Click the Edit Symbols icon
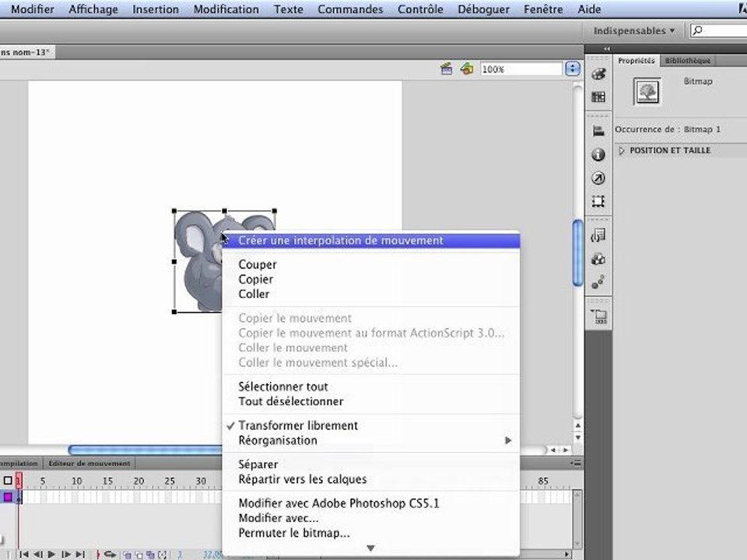The image size is (747, 560). pos(467,69)
